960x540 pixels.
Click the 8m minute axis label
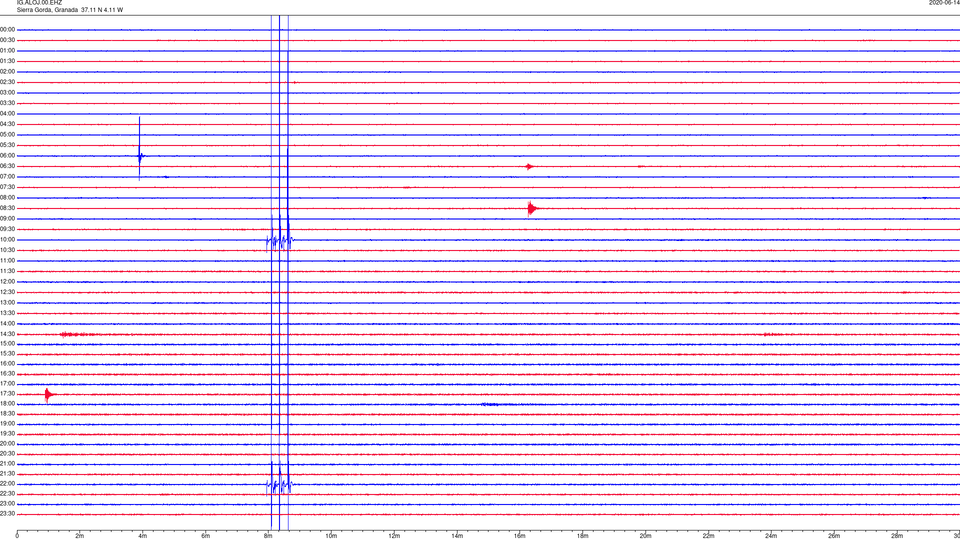268,536
